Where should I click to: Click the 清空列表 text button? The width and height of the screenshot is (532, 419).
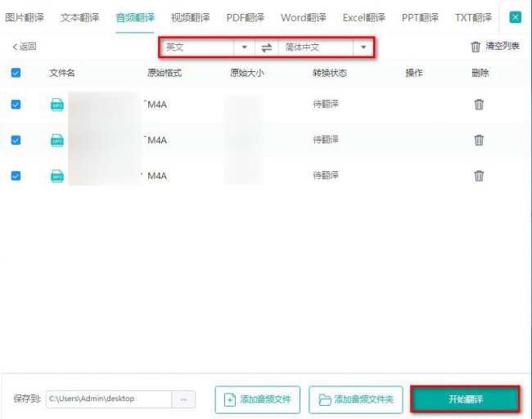point(503,46)
